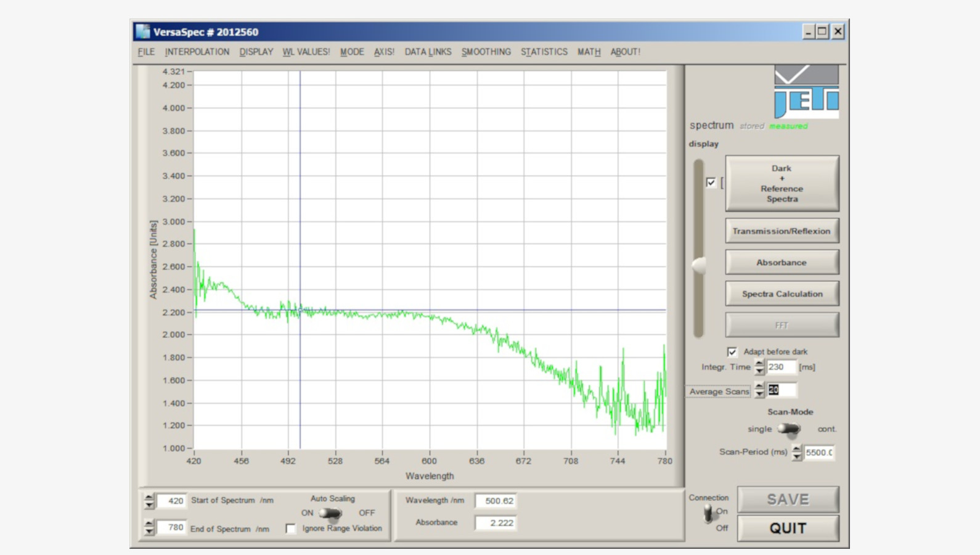Click the Dark + Reference Spectra button
Image resolution: width=980 pixels, height=555 pixels.
click(x=782, y=183)
